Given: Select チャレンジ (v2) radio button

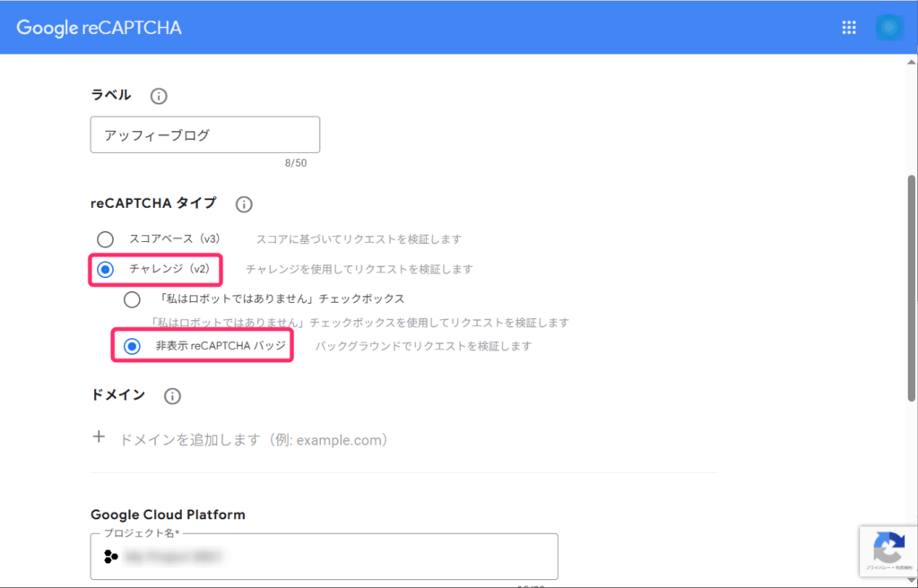Looking at the screenshot, I should coord(106,270).
